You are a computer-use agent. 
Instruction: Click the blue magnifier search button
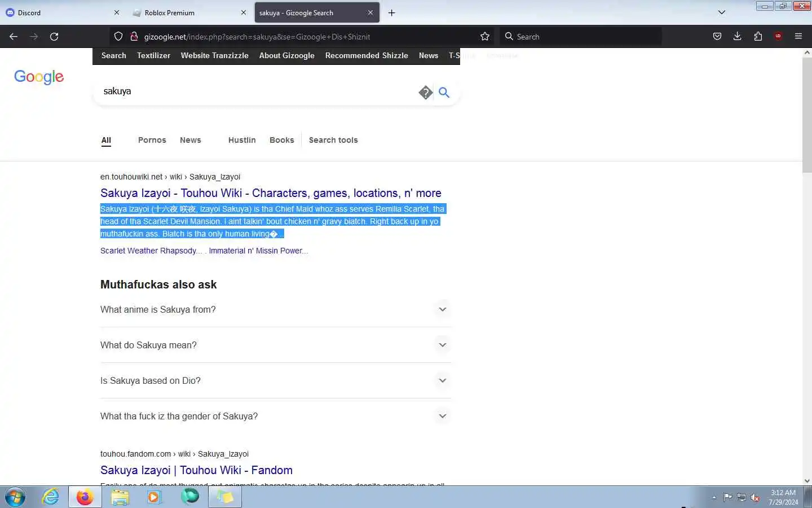tap(444, 93)
